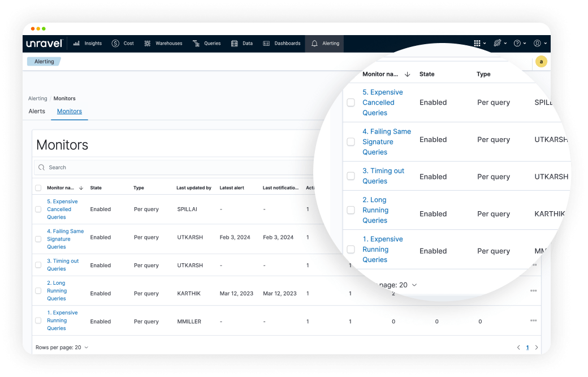Screen dimensions: 588x377
Task: Click the Alerting breadcrumb link
Action: (x=37, y=98)
